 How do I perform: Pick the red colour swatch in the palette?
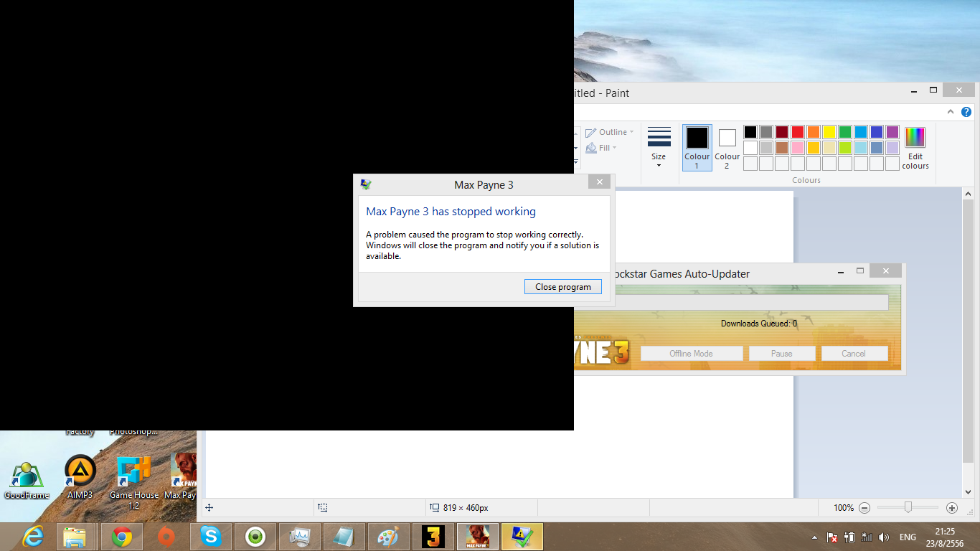click(x=797, y=132)
